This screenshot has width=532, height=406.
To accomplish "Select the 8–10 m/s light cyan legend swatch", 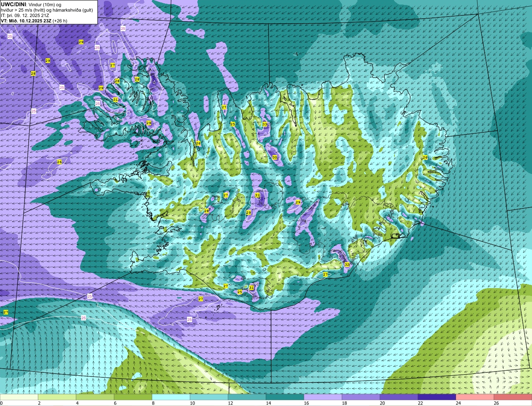I will tap(171, 397).
